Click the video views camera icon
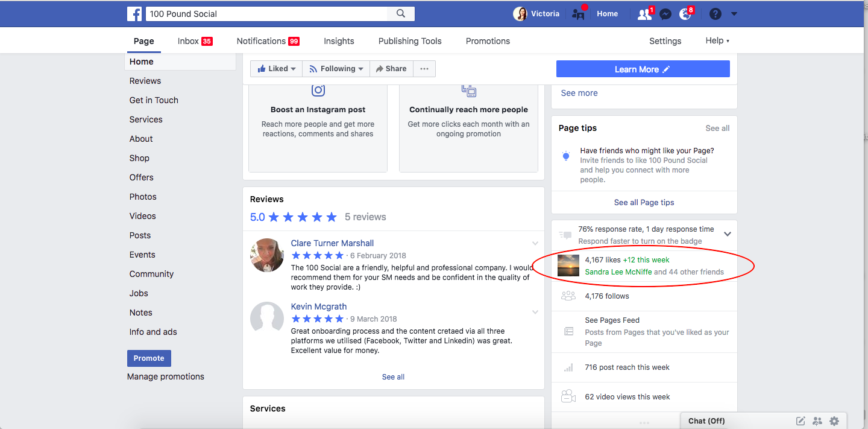 pos(568,396)
